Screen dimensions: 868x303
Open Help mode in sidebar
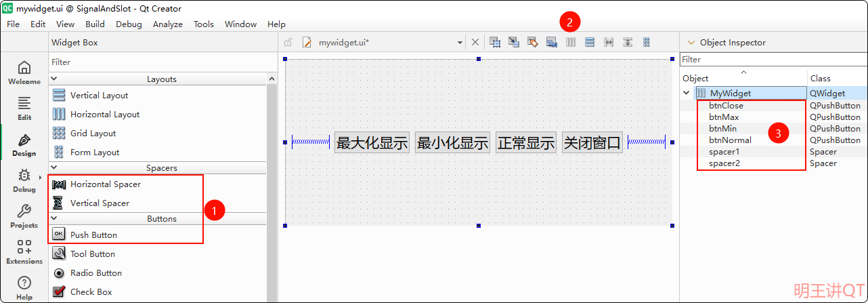[24, 287]
